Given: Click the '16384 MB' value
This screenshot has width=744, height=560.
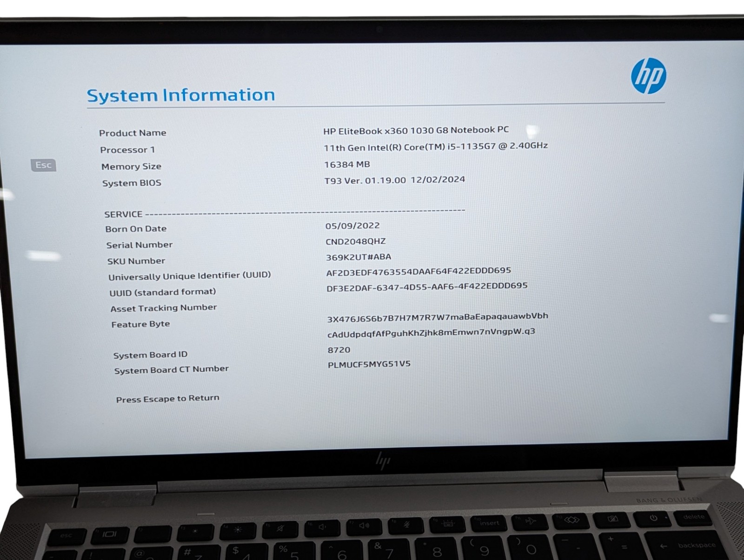Looking at the screenshot, I should [347, 165].
